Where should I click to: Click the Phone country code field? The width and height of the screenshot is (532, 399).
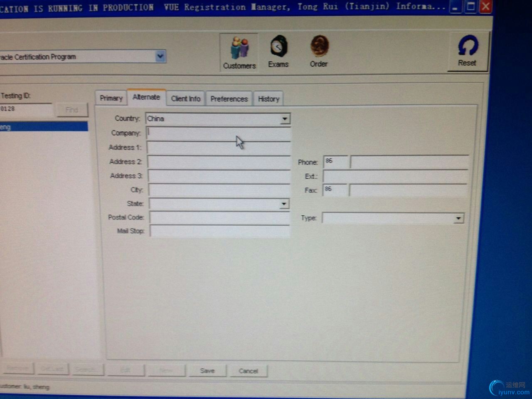335,162
